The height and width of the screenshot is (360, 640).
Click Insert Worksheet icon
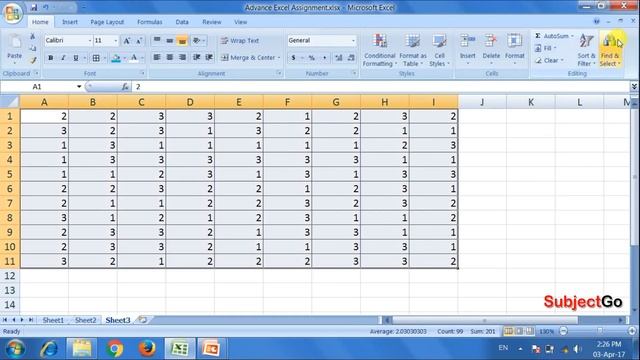coord(142,320)
